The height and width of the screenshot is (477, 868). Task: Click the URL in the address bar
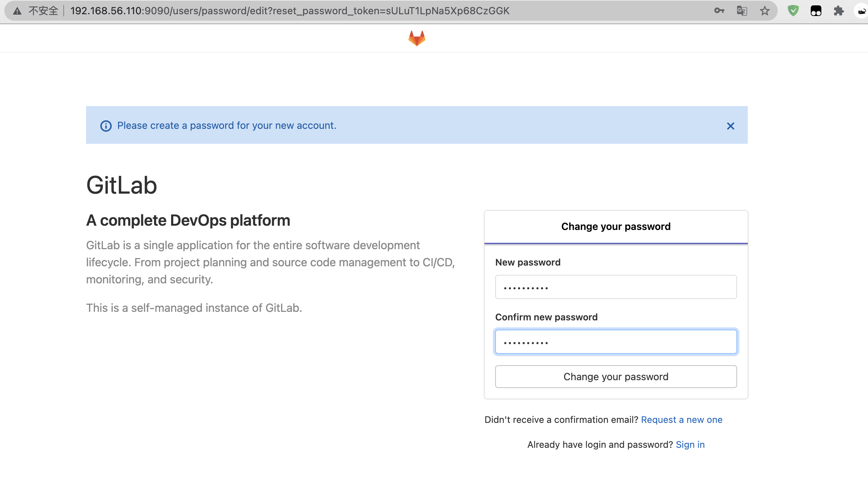coord(290,11)
